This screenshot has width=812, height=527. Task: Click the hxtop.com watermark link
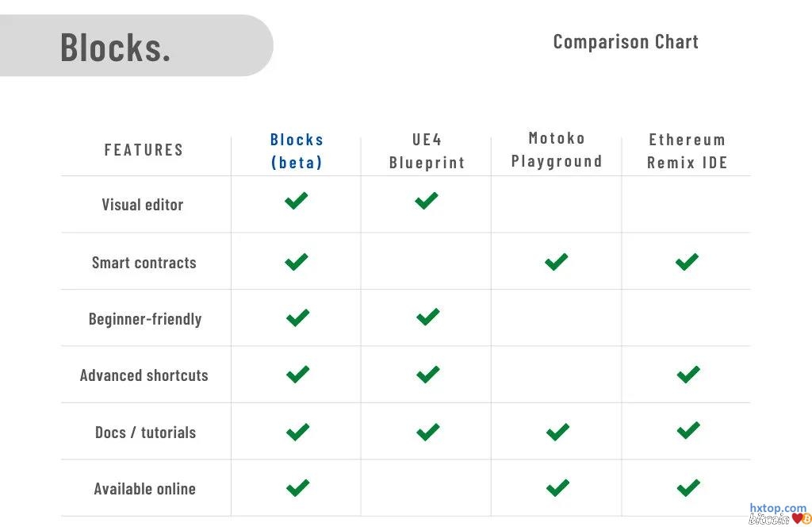777,508
